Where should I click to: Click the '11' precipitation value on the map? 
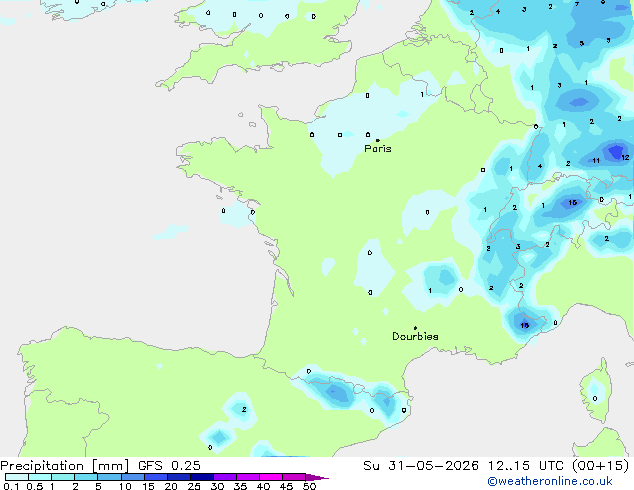pos(596,161)
